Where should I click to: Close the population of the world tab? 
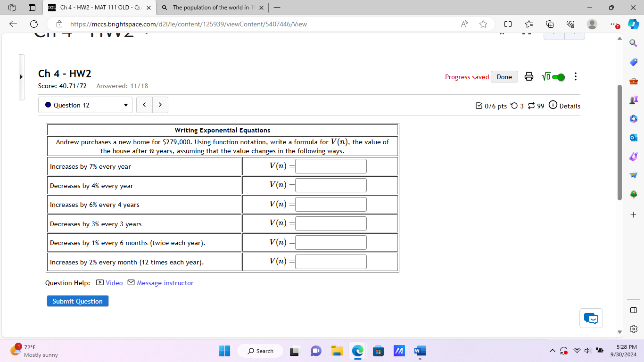coord(262,8)
